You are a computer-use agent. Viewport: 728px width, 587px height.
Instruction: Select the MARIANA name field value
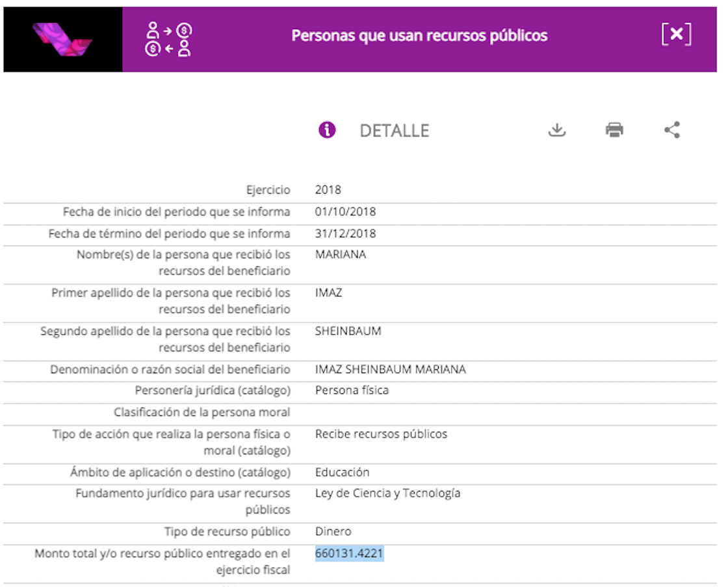(340, 254)
